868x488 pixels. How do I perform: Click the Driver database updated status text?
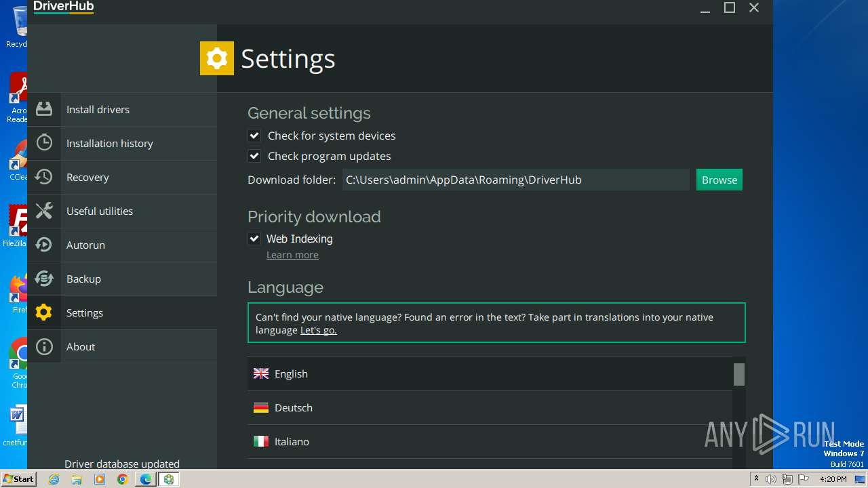[122, 464]
